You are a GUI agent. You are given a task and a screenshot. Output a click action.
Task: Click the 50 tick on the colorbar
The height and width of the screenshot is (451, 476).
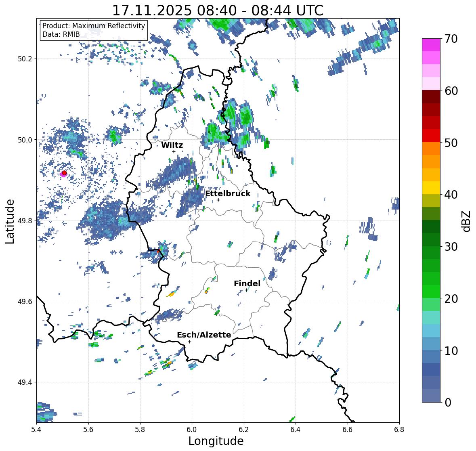[451, 143]
